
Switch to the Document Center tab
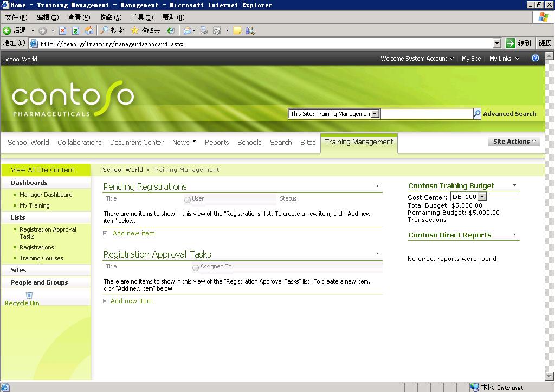(137, 142)
